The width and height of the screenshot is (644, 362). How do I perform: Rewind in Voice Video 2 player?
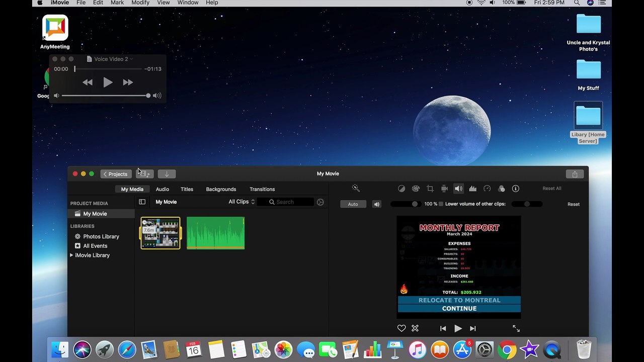(88, 82)
